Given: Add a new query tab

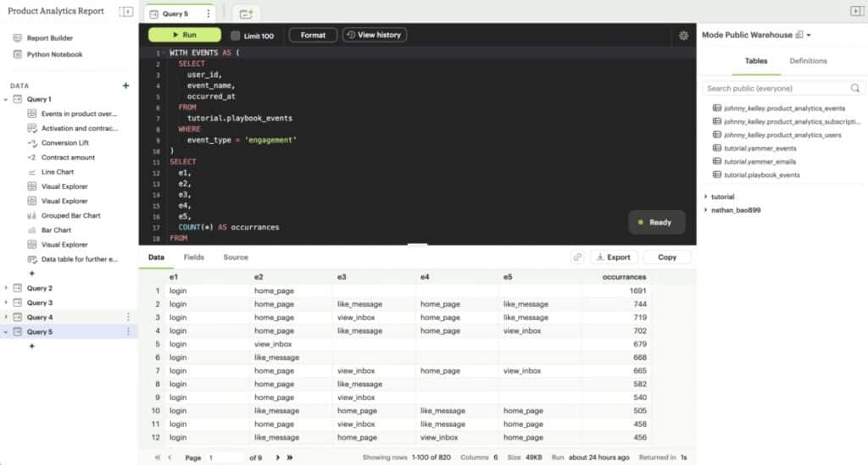Looking at the screenshot, I should (246, 14).
